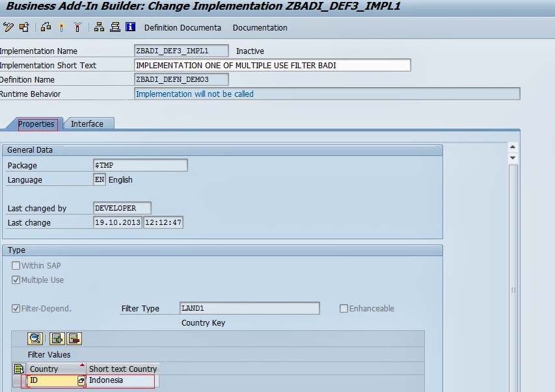Click the Country Key description text
The image size is (555, 392).
(x=203, y=322)
